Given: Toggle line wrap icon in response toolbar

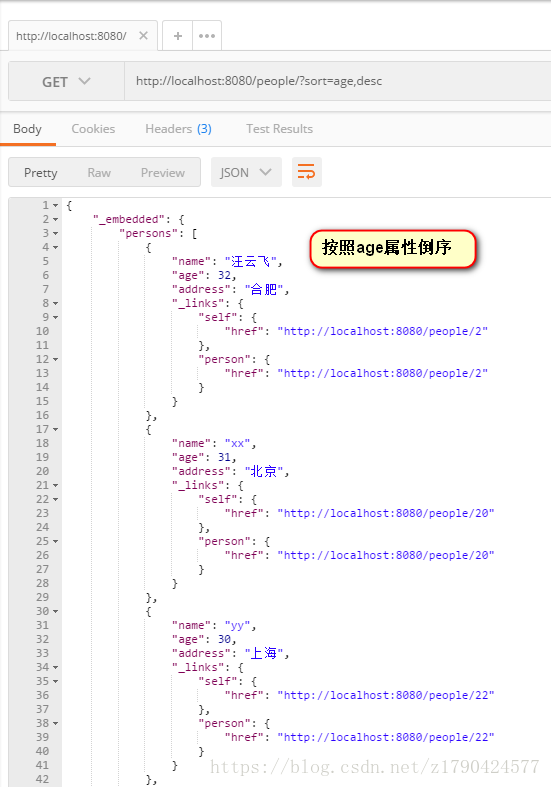Looking at the screenshot, I should [307, 172].
